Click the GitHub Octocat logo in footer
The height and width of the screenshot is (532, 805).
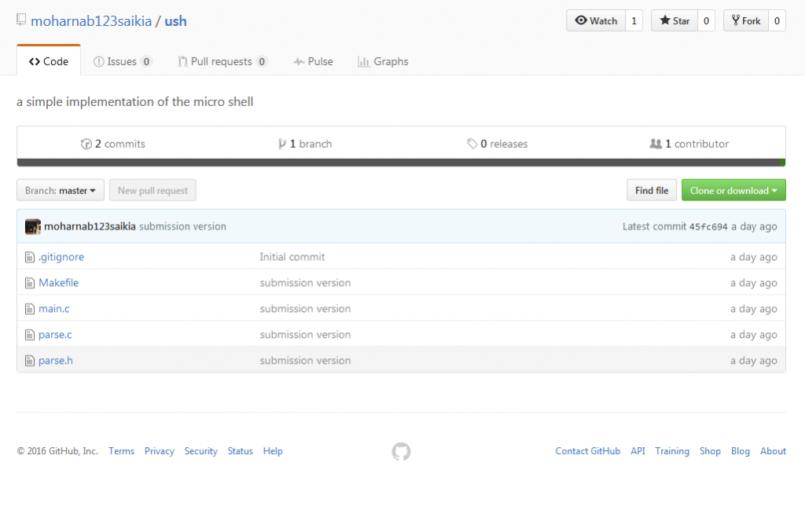pyautogui.click(x=401, y=452)
